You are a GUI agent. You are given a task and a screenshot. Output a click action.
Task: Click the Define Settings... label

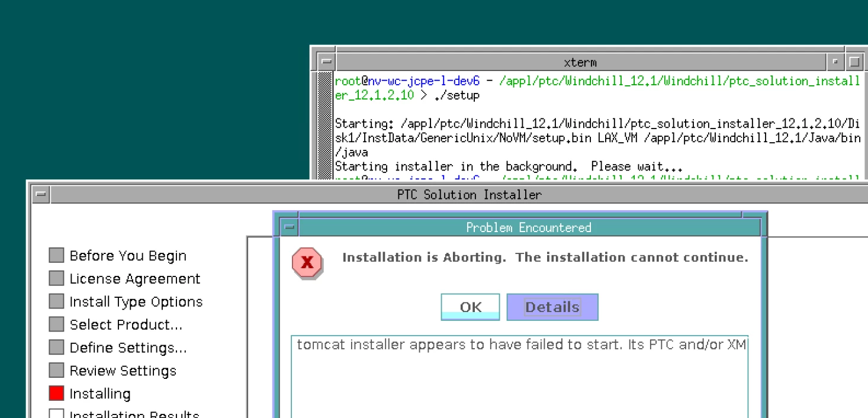pos(128,348)
